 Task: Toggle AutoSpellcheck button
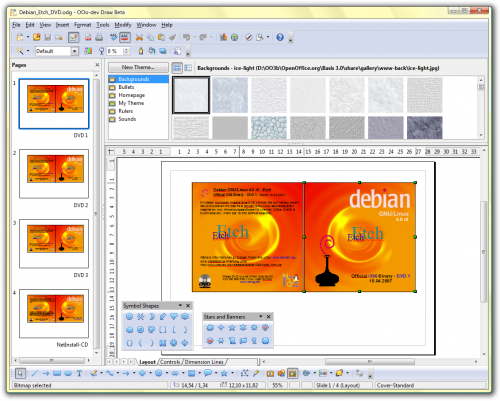(x=125, y=37)
